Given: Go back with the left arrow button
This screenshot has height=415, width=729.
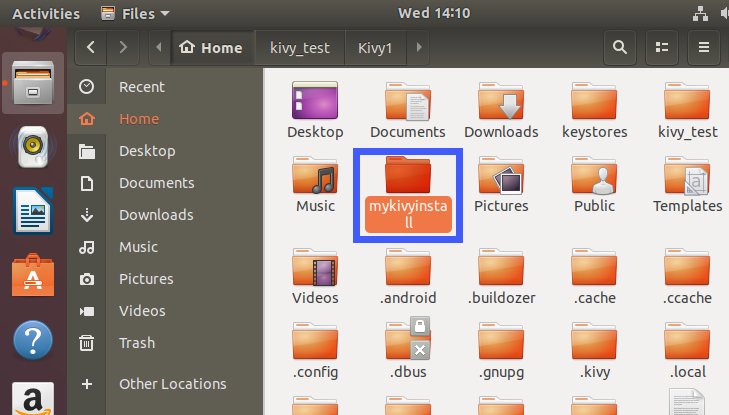Looking at the screenshot, I should [91, 47].
